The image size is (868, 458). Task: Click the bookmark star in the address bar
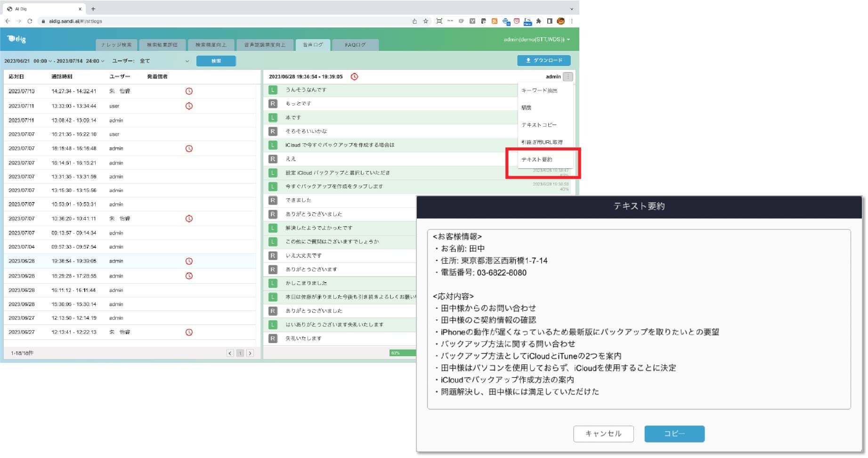[426, 21]
